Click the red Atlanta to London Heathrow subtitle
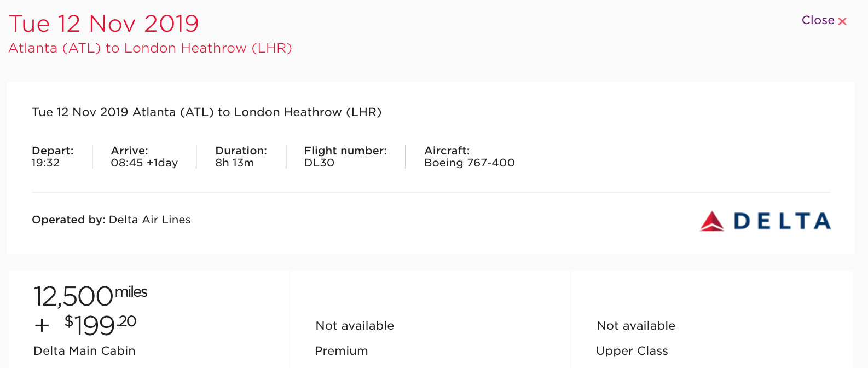 pyautogui.click(x=150, y=48)
